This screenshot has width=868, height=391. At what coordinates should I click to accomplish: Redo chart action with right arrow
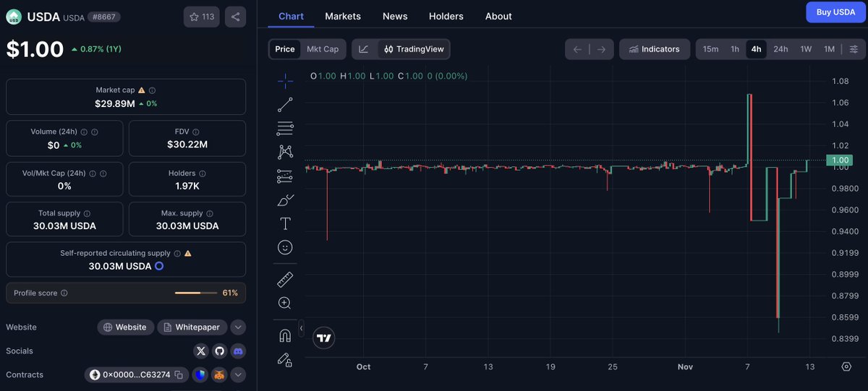click(602, 49)
